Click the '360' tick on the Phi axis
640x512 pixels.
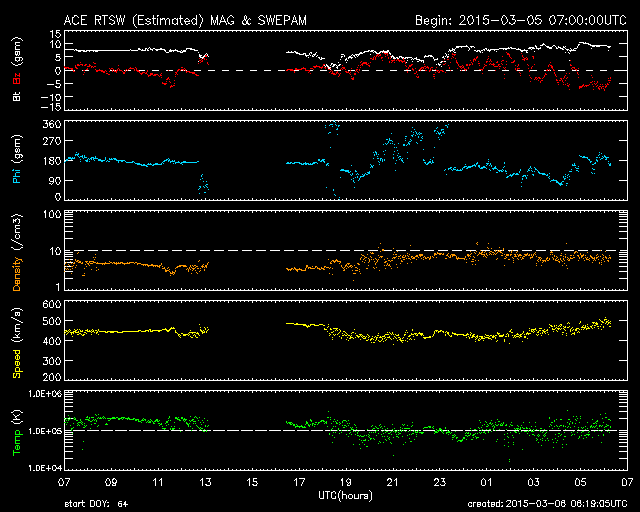52,125
